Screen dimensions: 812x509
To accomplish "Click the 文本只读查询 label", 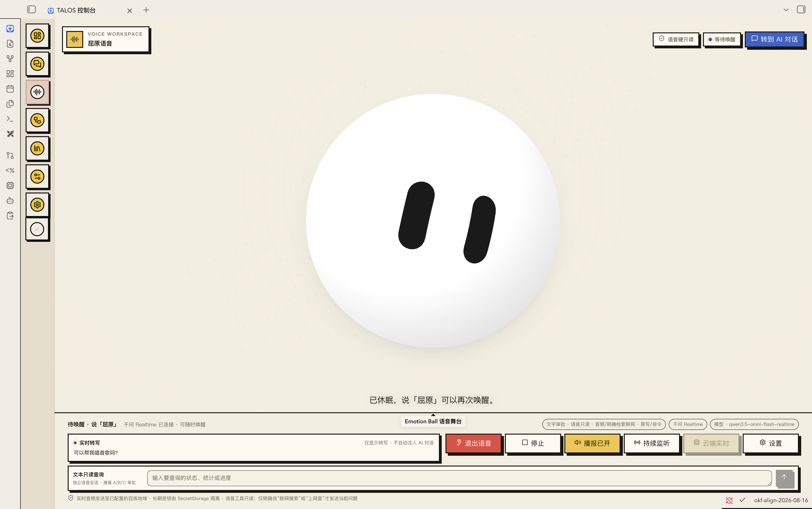I will pyautogui.click(x=88, y=474).
